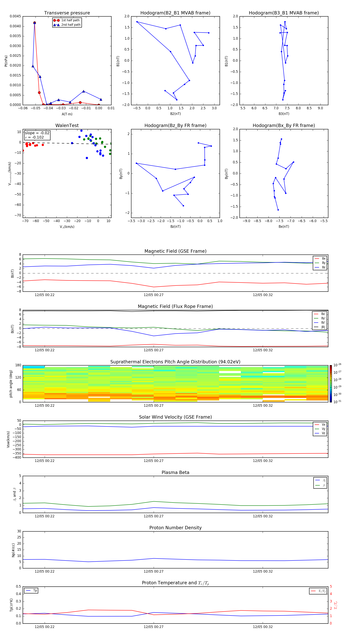Click Vz legend entry in velocity panel
Viewport: 351px width, 644px height.
320,433
